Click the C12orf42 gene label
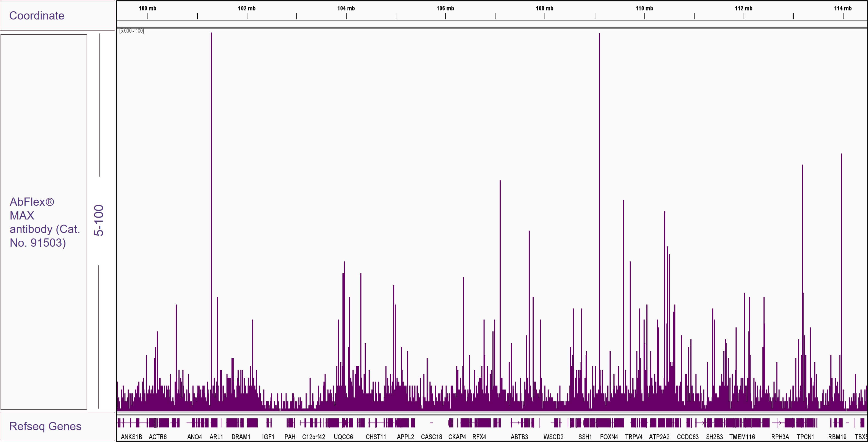This screenshot has width=868, height=442. point(314,437)
